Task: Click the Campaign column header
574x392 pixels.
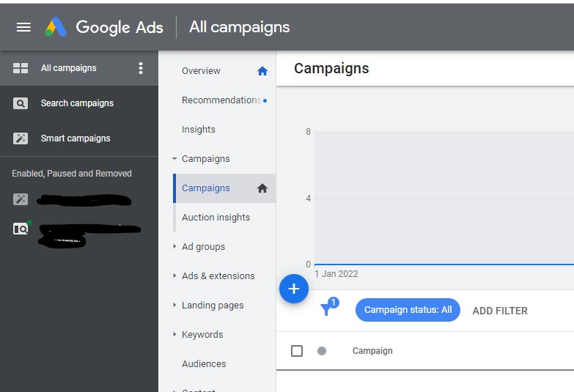Action: pyautogui.click(x=372, y=351)
